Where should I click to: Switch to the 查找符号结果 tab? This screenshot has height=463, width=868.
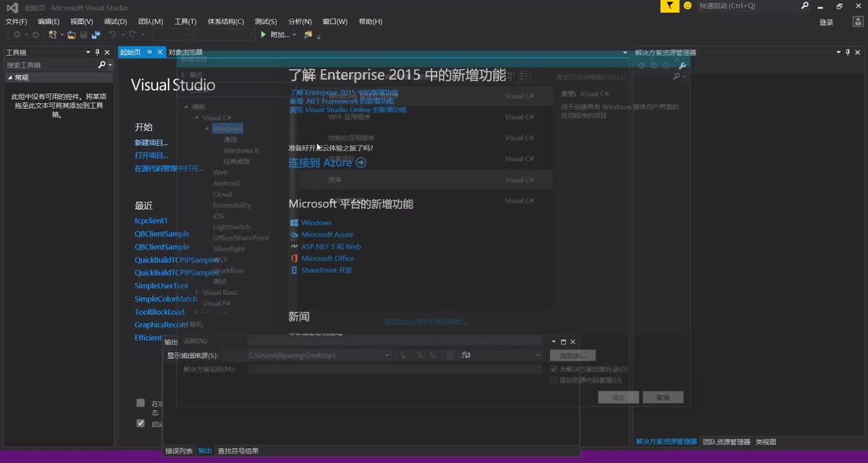pos(238,451)
